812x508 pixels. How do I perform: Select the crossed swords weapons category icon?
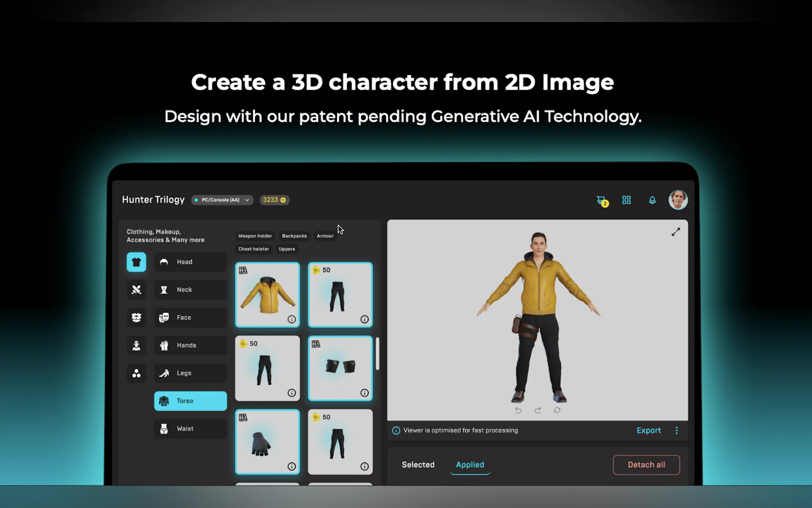[x=136, y=290]
